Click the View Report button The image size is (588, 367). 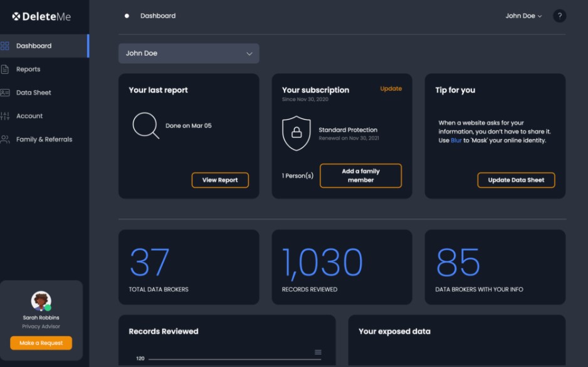[x=220, y=180]
